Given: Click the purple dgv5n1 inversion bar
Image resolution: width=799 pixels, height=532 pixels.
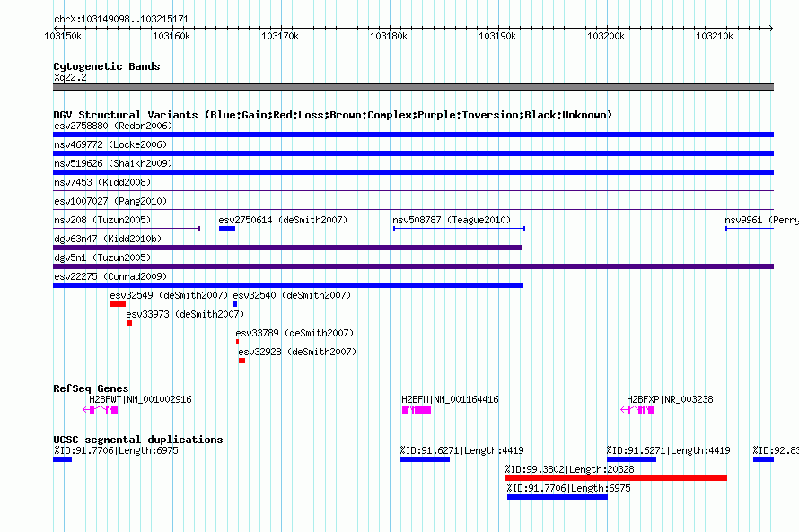Looking at the screenshot, I should click(x=413, y=266).
